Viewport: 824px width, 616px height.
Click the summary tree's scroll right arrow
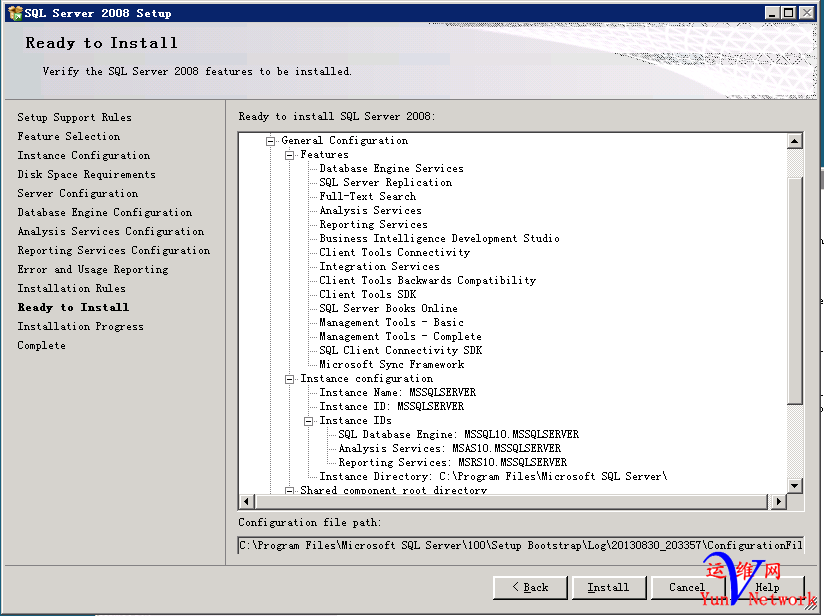(778, 501)
